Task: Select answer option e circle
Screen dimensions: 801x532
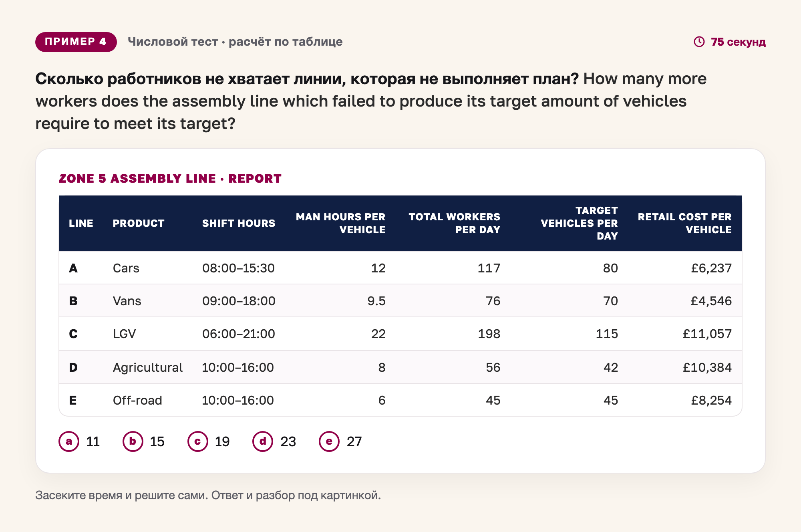Action: tap(329, 441)
